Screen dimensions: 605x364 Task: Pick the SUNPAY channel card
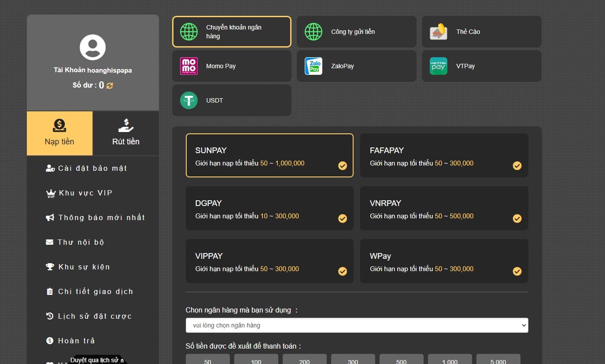269,155
